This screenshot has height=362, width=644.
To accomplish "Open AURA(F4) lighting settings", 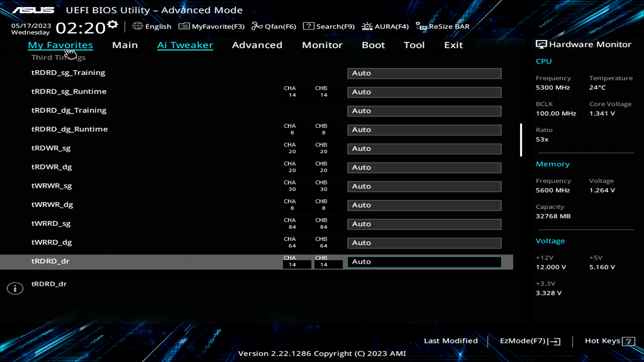I will click(x=385, y=26).
